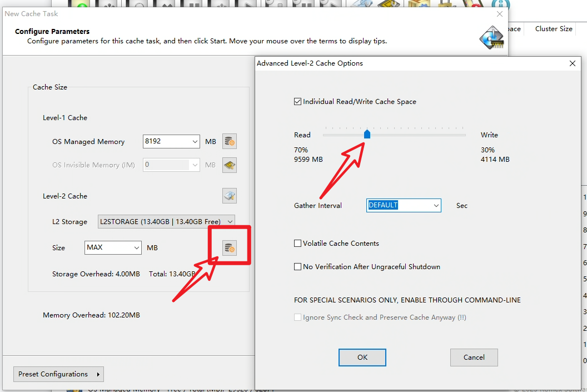Viewport: 587px width, 392px height.
Task: Uncheck Individual Read/Write Cache Space
Action: (298, 102)
